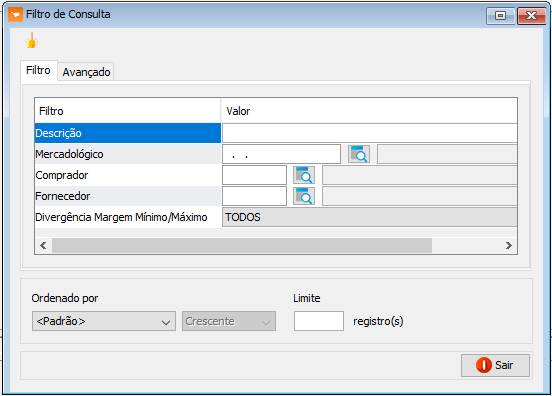This screenshot has width=552, height=396.
Task: Click the Sair button
Action: point(495,365)
